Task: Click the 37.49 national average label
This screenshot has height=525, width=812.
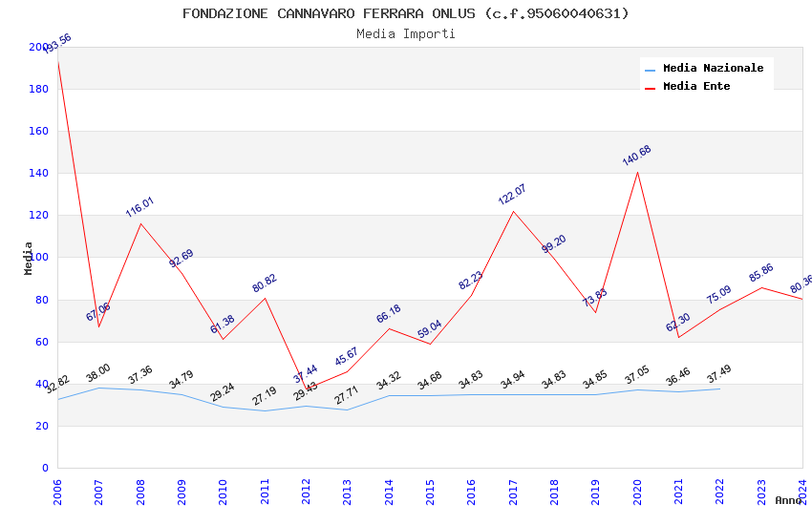Action: click(718, 374)
